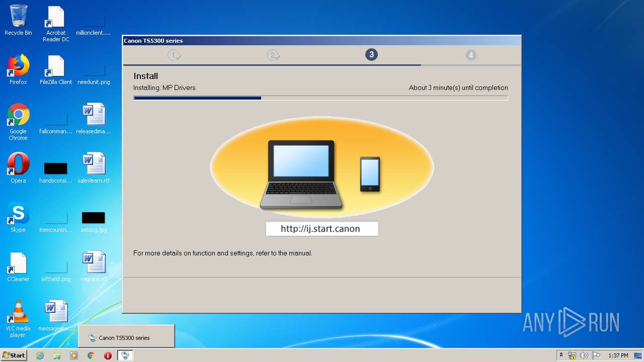Click the Chrome taskbar icon
Screen dimensions: 644x362
click(x=91, y=355)
